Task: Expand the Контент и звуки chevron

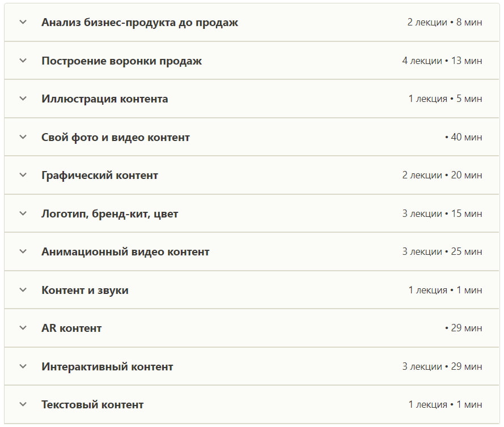Action: (23, 290)
